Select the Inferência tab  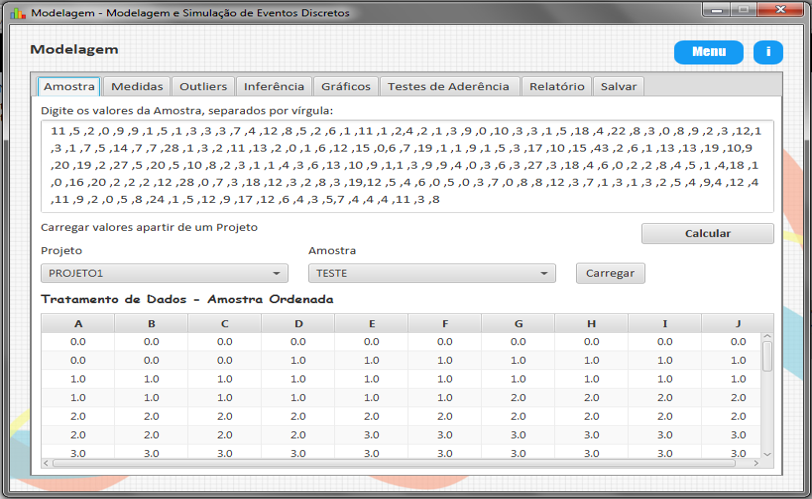click(274, 87)
